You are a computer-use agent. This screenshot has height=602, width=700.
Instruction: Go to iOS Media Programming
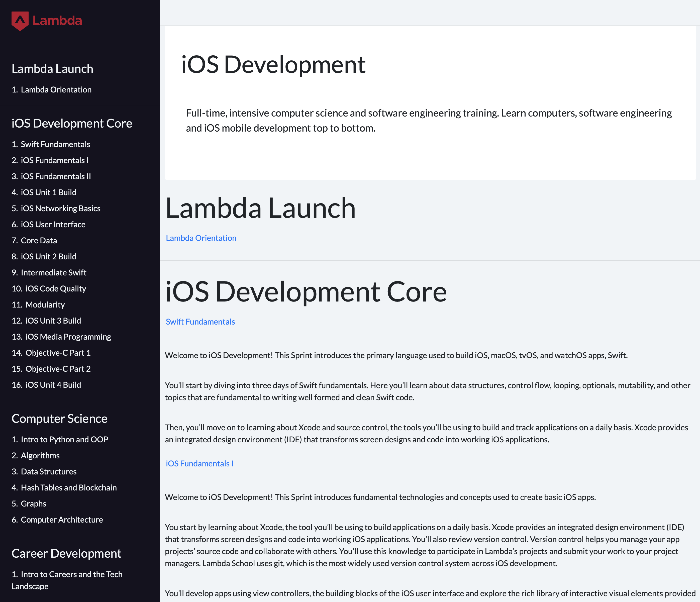[68, 337]
